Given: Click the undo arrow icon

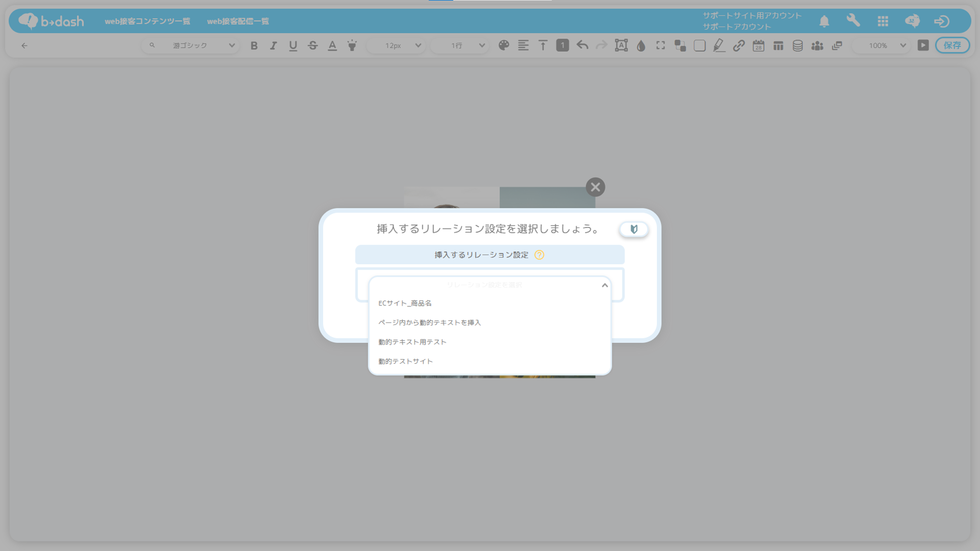Looking at the screenshot, I should pyautogui.click(x=582, y=46).
